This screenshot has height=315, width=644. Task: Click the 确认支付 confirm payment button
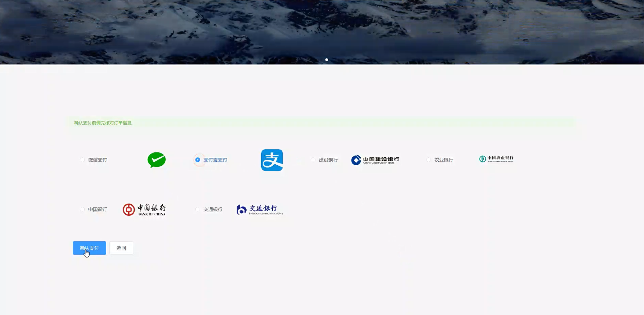click(x=89, y=248)
